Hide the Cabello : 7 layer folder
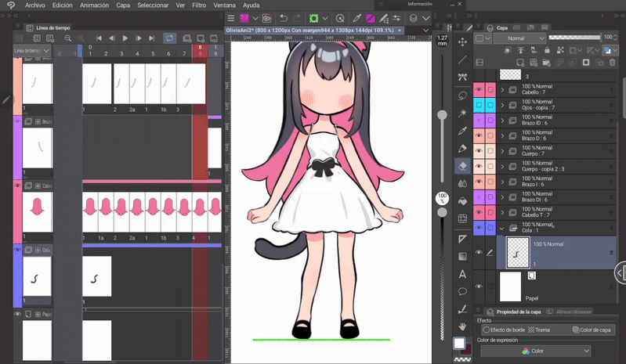This screenshot has height=364, width=626. click(x=479, y=89)
